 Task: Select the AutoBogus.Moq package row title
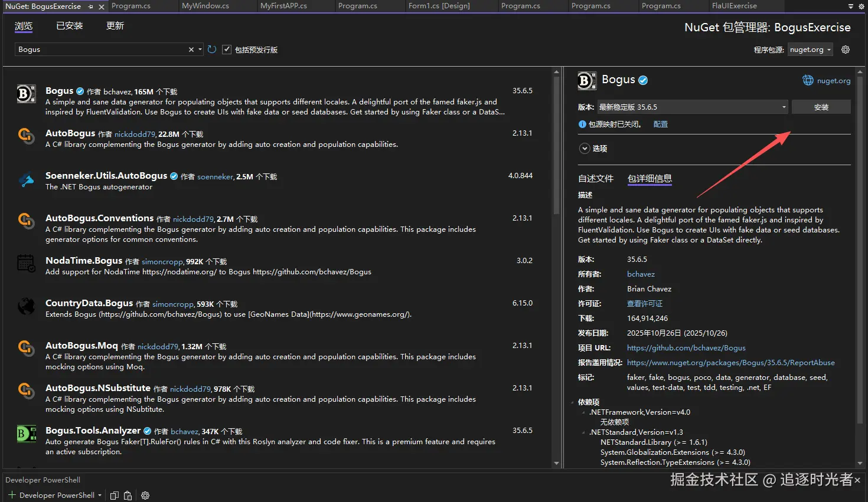point(81,346)
